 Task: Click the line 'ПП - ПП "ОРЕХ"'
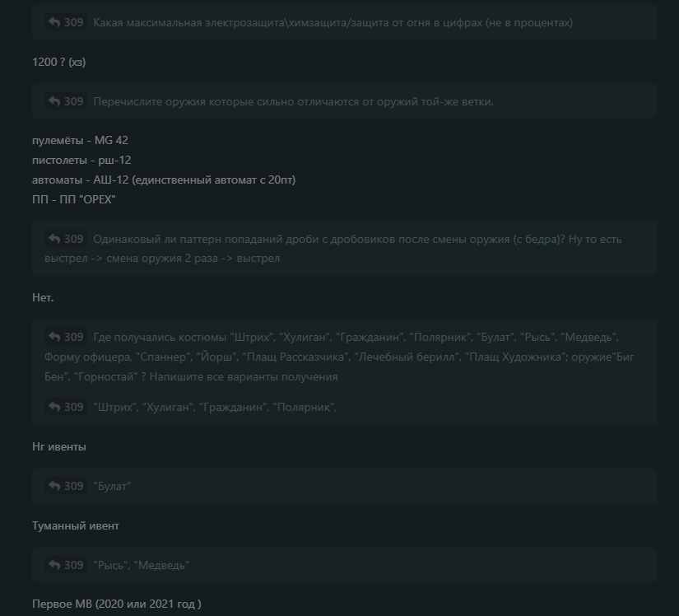(73, 199)
